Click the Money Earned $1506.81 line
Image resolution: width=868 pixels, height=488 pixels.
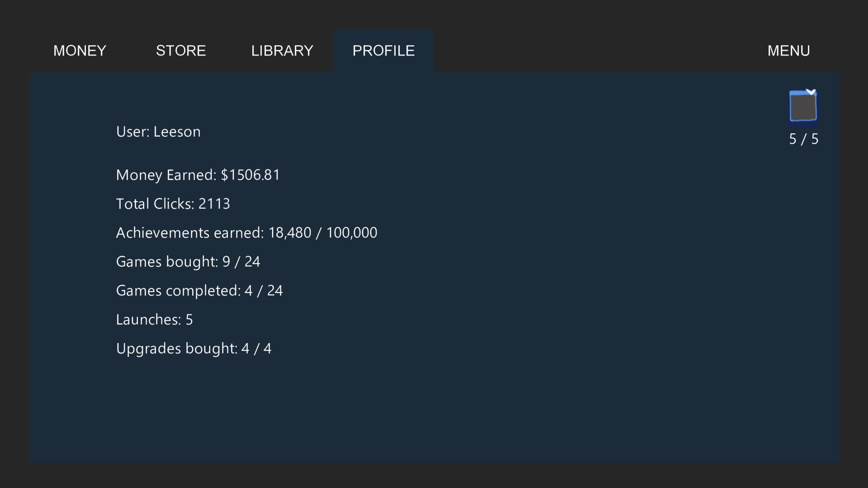(x=198, y=175)
